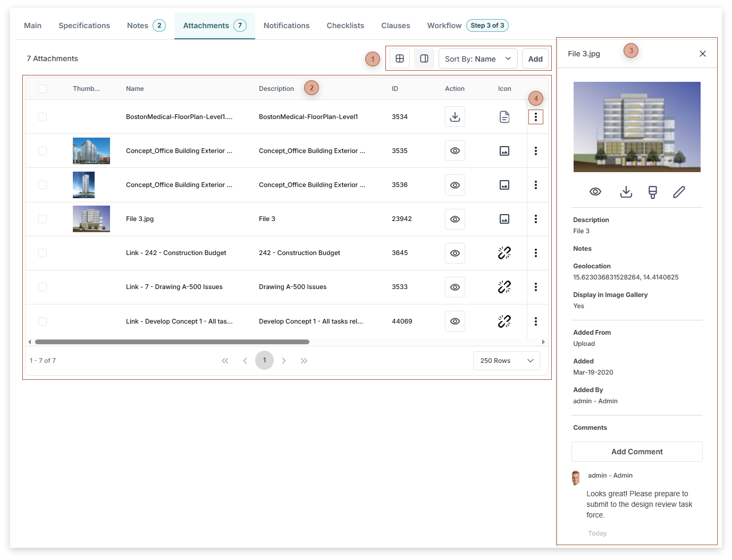The height and width of the screenshot is (560, 732).
Task: Click the Add attachment button
Action: (535, 59)
